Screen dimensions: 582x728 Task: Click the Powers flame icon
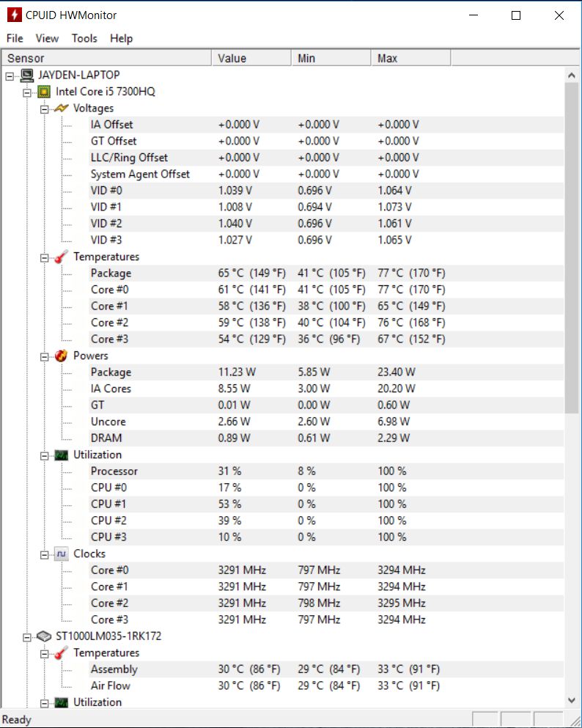pyautogui.click(x=62, y=356)
